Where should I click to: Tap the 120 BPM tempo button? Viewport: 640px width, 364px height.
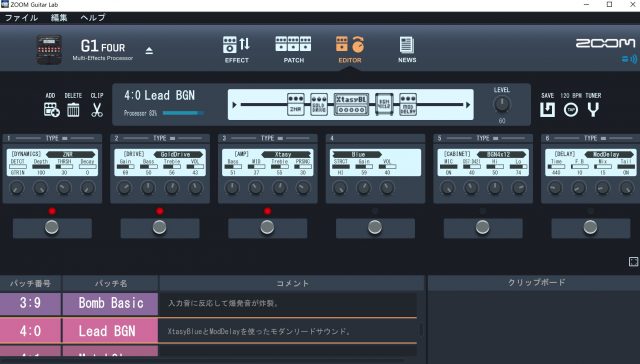(571, 110)
